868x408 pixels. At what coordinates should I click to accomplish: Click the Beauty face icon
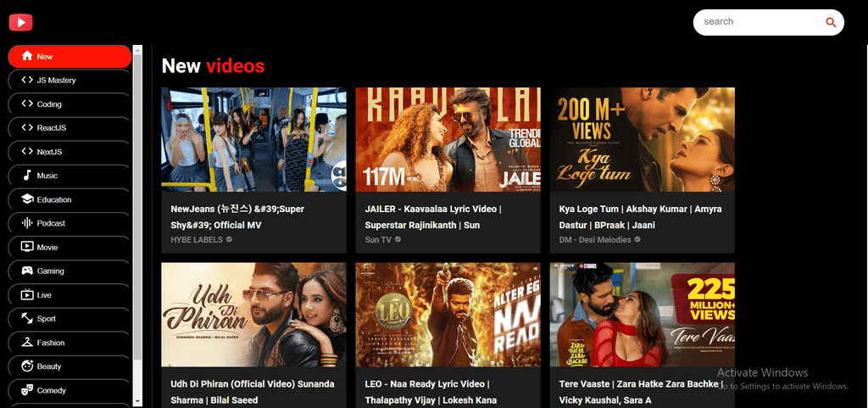(x=26, y=366)
